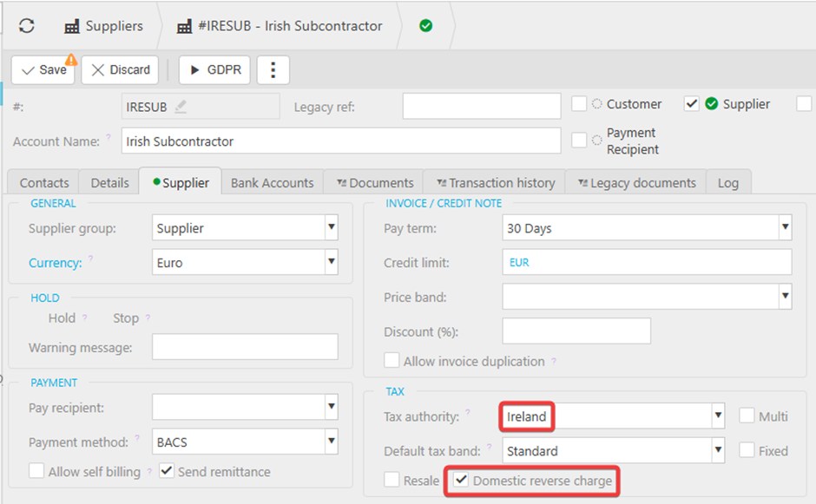Open the Bank Accounts tab
This screenshot has width=816, height=504.
coord(273,182)
